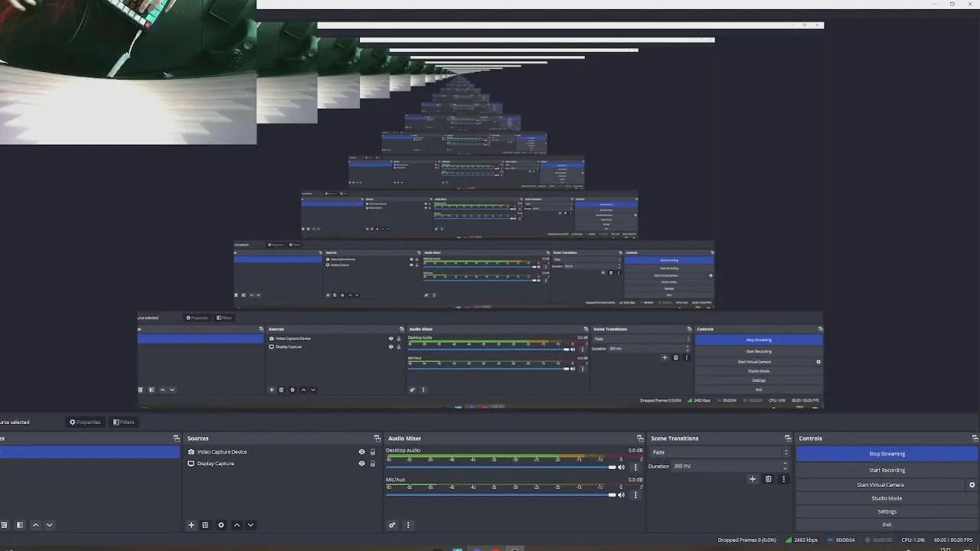
Task: Select the highlighted scene row
Action: tap(90, 452)
